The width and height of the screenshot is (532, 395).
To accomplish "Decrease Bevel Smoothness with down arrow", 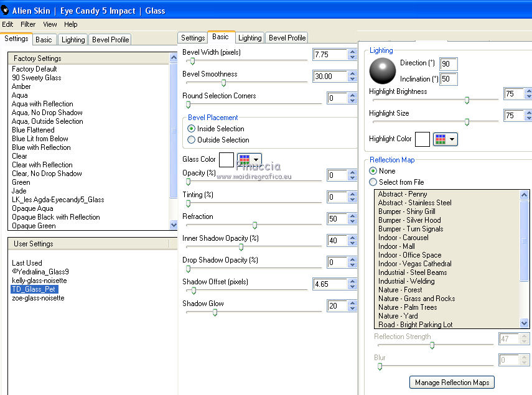I will point(353,80).
